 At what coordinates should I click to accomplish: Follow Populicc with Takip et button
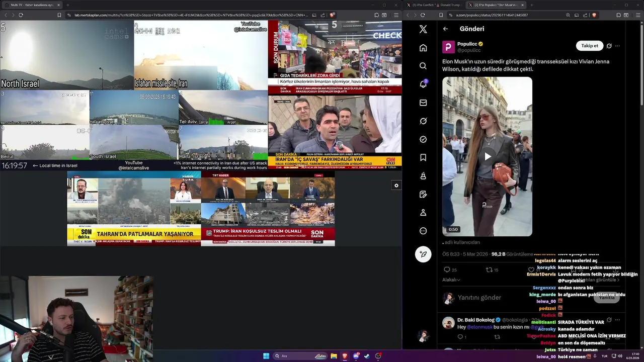click(590, 46)
